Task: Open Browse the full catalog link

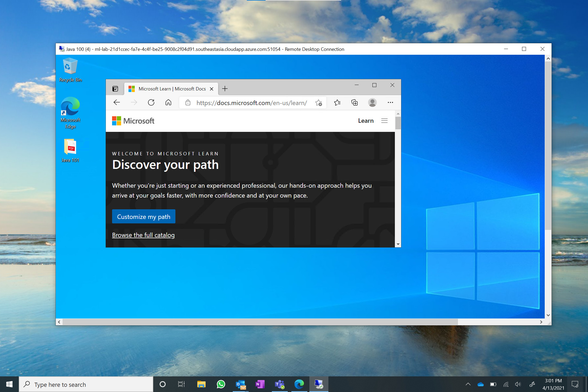Action: coord(143,235)
